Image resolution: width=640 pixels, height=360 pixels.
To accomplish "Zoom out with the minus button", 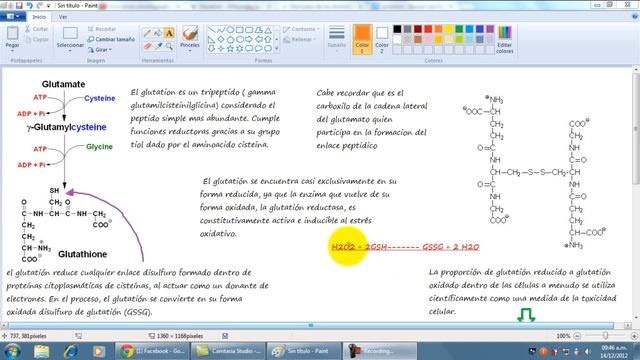I will click(577, 336).
